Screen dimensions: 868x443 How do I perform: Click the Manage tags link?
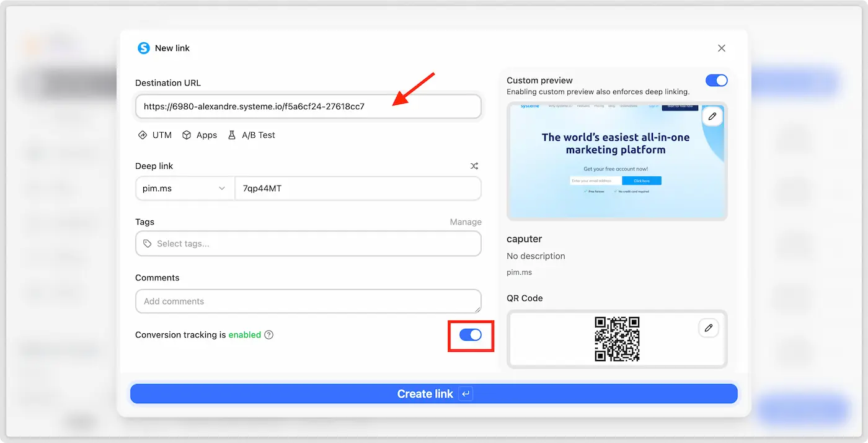coord(466,222)
